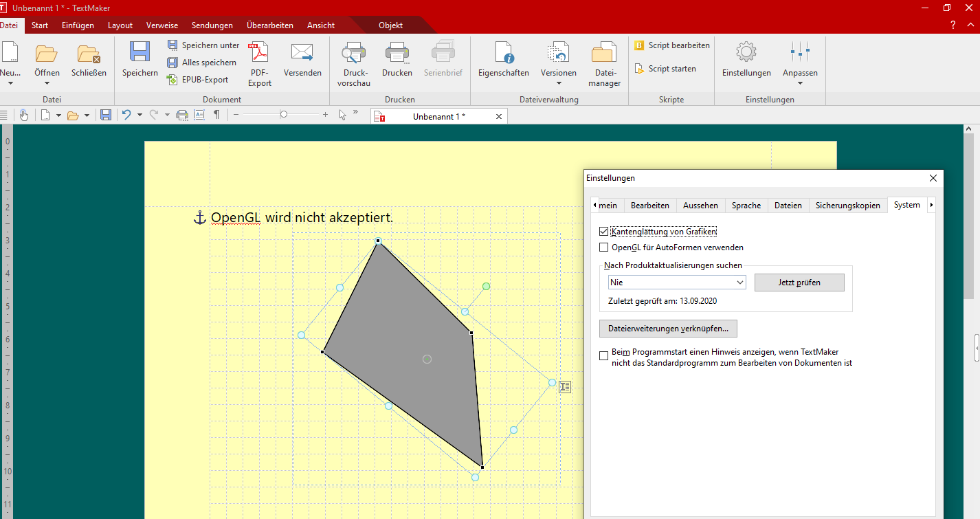The image size is (980, 519).
Task: Click the undo arrow in quick toolbar
Action: pyautogui.click(x=126, y=115)
